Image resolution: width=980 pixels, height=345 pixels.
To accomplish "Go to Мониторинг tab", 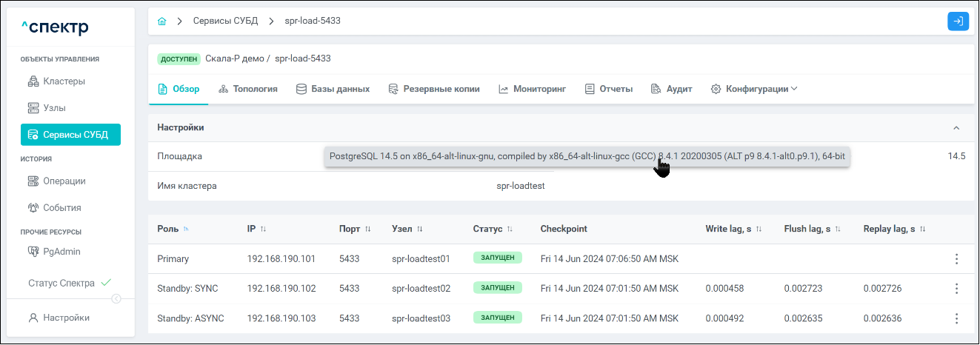I will tap(532, 89).
